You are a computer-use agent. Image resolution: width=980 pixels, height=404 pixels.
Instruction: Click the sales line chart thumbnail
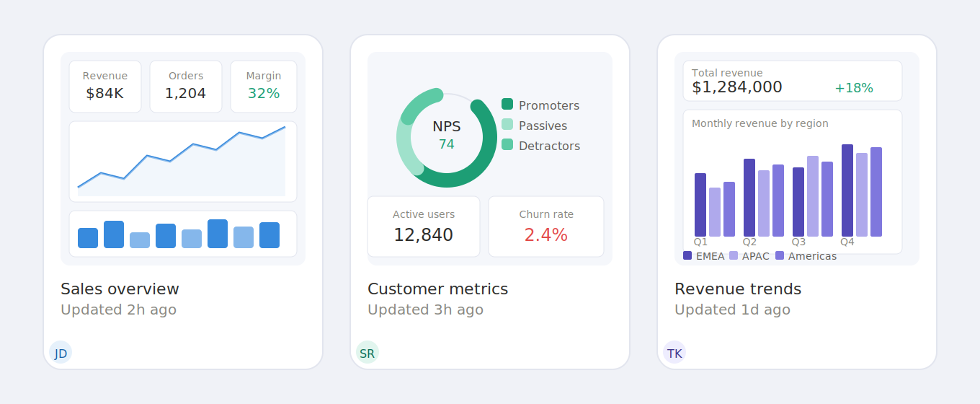click(x=183, y=162)
